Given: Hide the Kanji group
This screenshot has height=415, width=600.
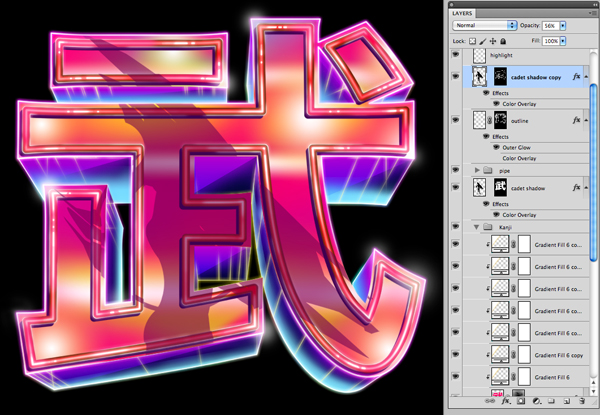Looking at the screenshot, I should click(x=455, y=226).
